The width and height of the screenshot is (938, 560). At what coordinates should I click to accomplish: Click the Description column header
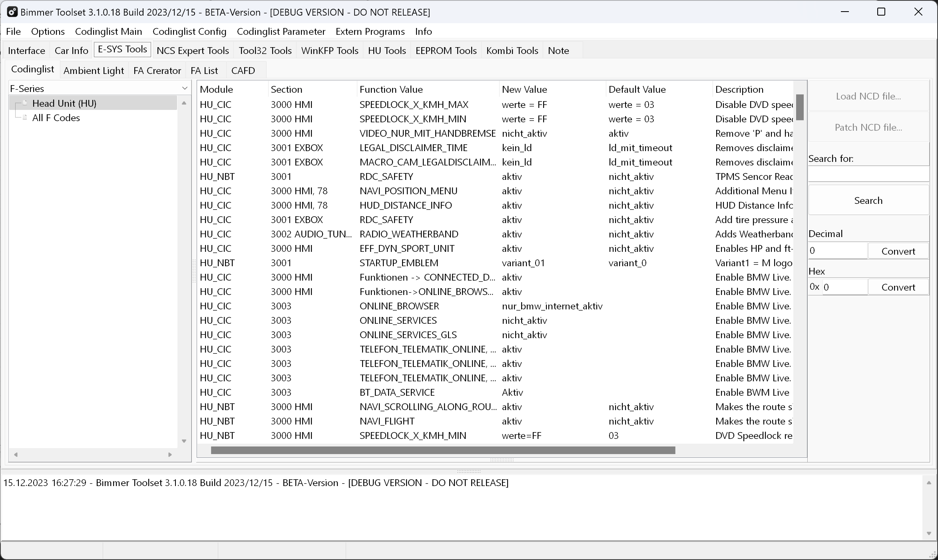753,89
